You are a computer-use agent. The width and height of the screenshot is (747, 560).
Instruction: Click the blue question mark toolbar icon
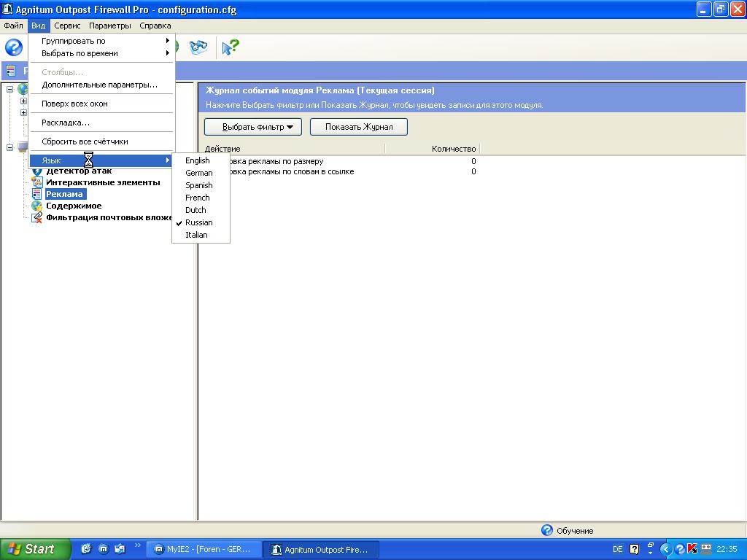(14, 47)
